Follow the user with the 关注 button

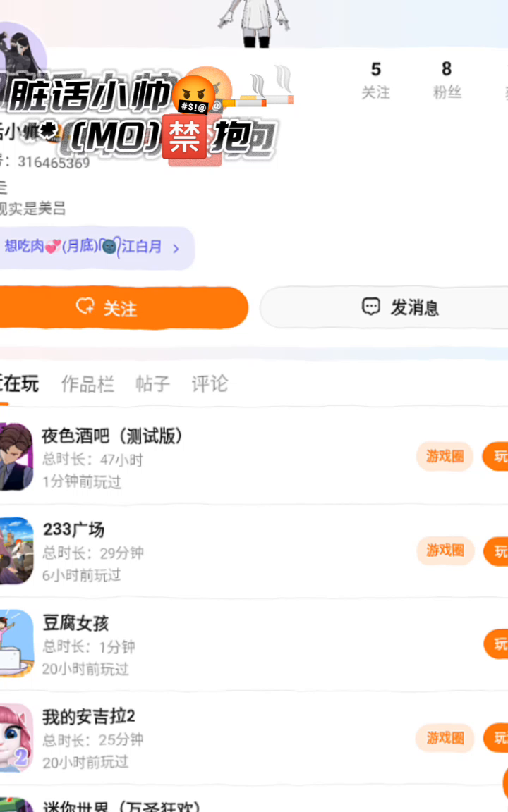click(123, 307)
